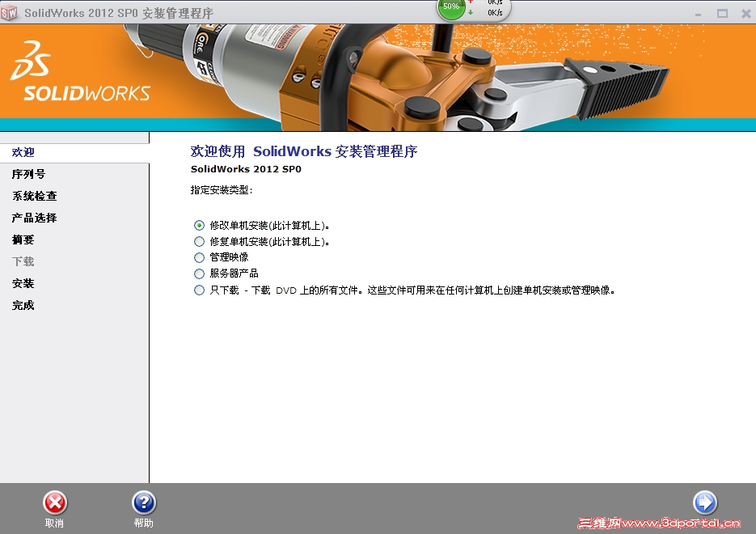Select 摘要 from the sidebar
The image size is (756, 534).
(22, 239)
